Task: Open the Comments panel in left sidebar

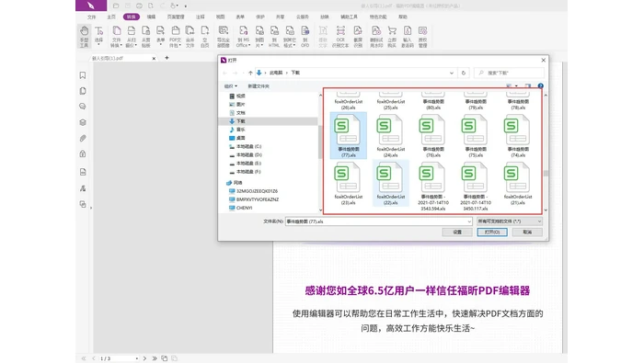Action: click(x=83, y=107)
